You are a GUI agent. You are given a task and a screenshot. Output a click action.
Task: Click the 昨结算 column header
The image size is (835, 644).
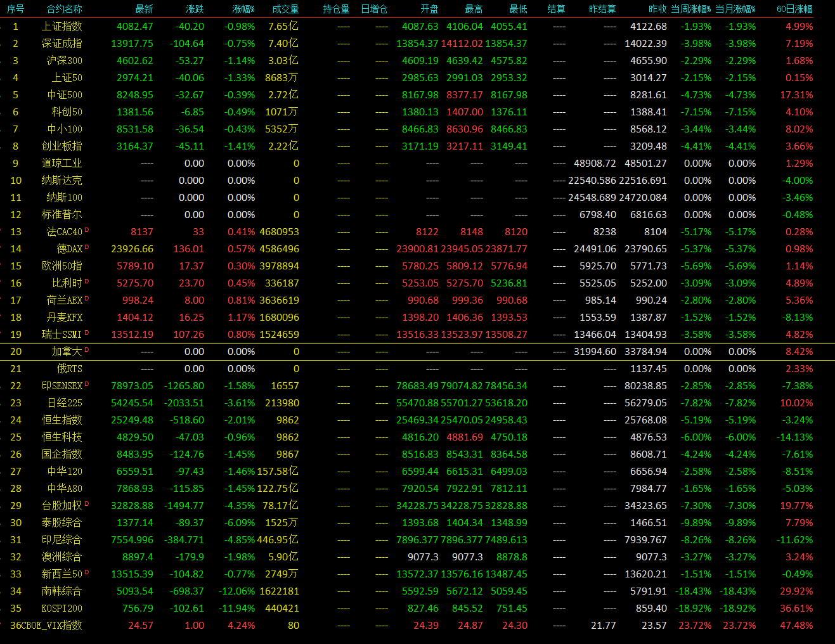602,9
